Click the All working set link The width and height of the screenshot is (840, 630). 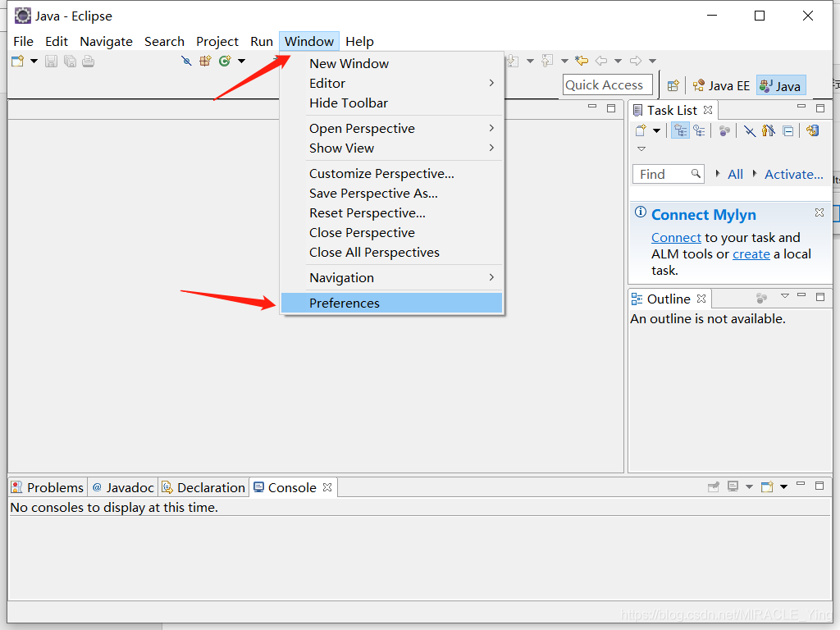[x=735, y=174]
